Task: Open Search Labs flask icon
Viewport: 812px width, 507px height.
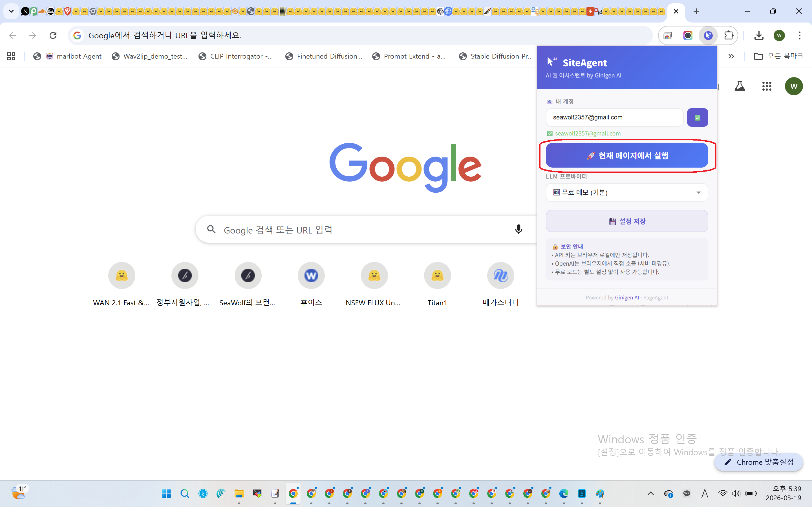Action: [740, 86]
